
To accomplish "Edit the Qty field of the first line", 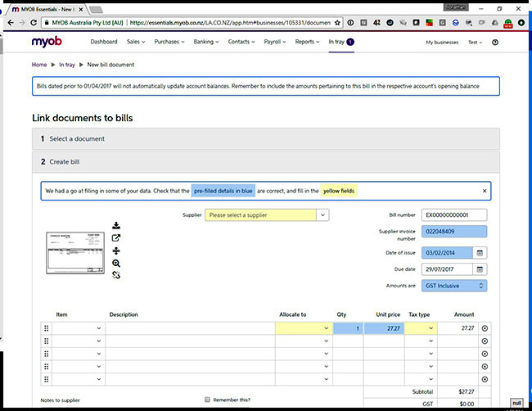I will pos(348,328).
